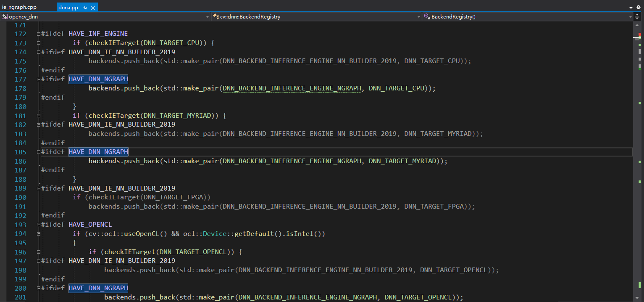Image resolution: width=644 pixels, height=302 pixels.
Task: Click the scrollbar up-arrow icon
Action: coord(637,25)
